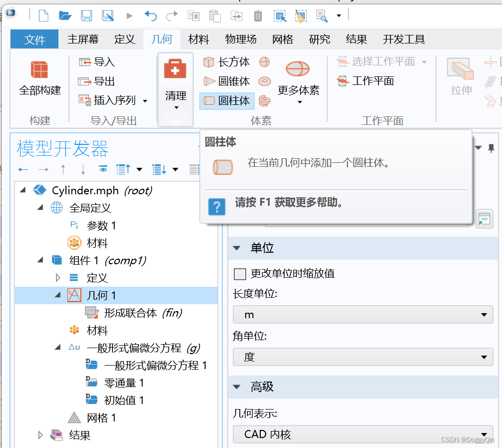Click the 导出 export button
Screen dimensions: 502x448
(96, 81)
